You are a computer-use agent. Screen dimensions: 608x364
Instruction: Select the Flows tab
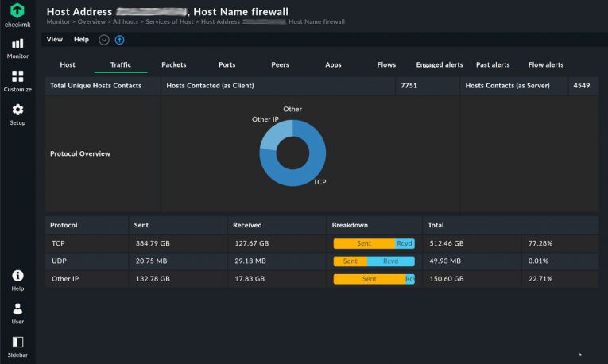pyautogui.click(x=386, y=64)
